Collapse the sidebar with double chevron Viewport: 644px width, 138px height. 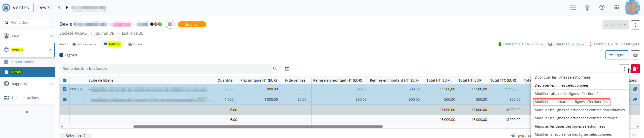[27, 112]
